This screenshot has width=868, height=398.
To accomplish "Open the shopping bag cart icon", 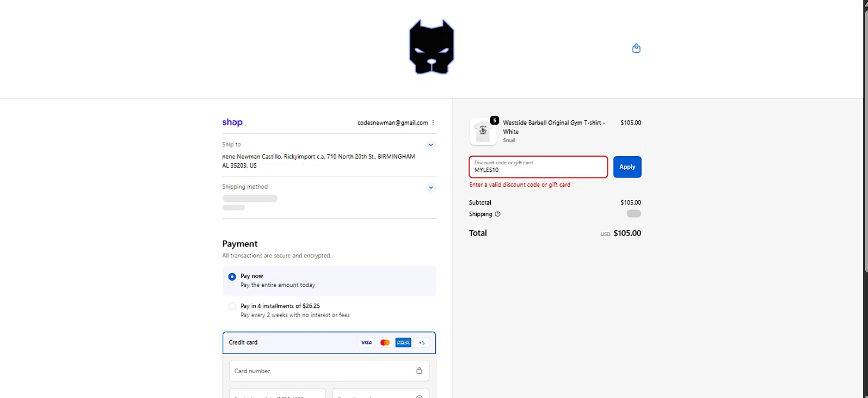I will point(636,49).
